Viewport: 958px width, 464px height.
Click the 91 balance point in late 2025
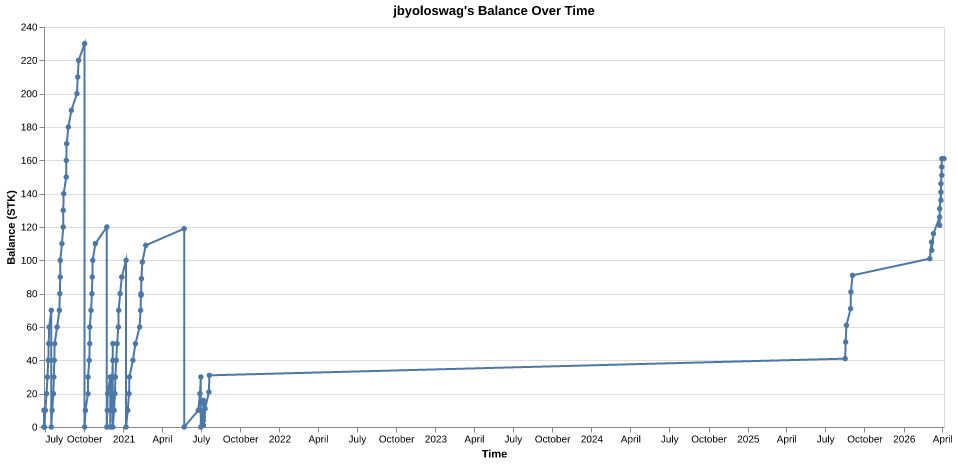852,275
